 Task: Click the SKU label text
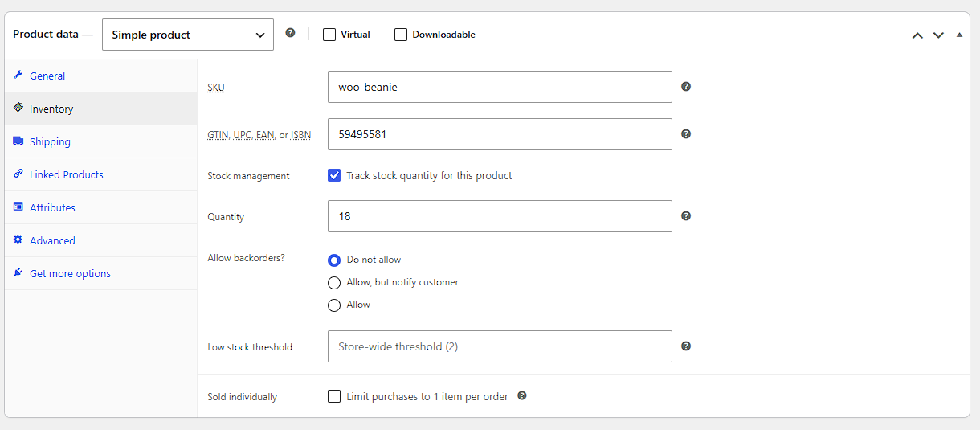pyautogui.click(x=216, y=88)
